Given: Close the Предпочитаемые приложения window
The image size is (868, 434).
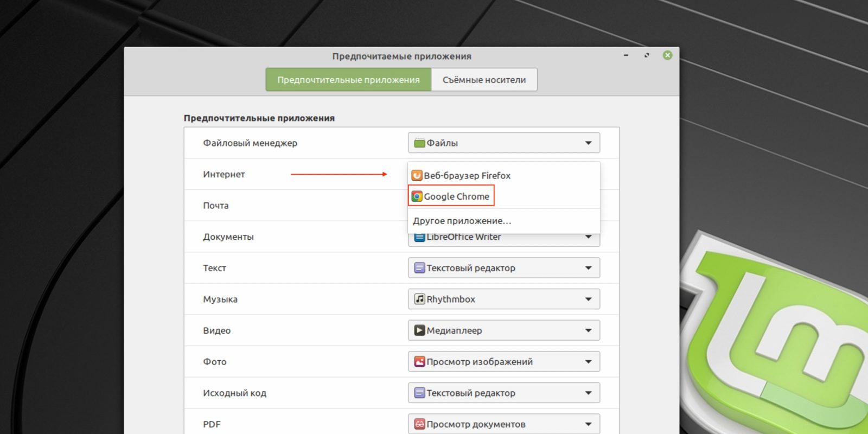Looking at the screenshot, I should pos(668,55).
